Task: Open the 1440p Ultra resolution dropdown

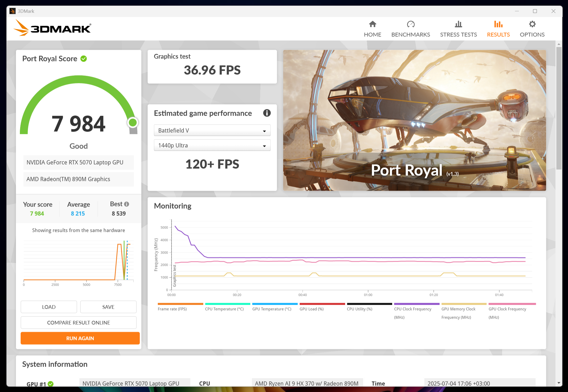Action: coord(212,145)
